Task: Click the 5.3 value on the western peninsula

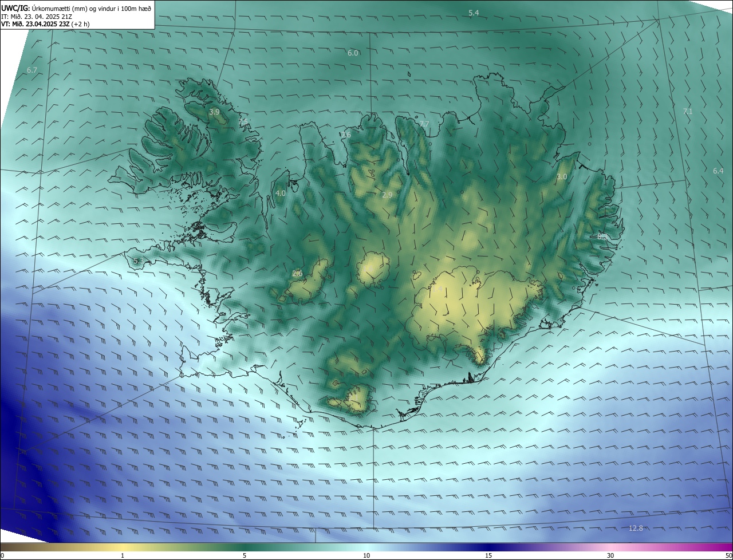Action: [138, 261]
